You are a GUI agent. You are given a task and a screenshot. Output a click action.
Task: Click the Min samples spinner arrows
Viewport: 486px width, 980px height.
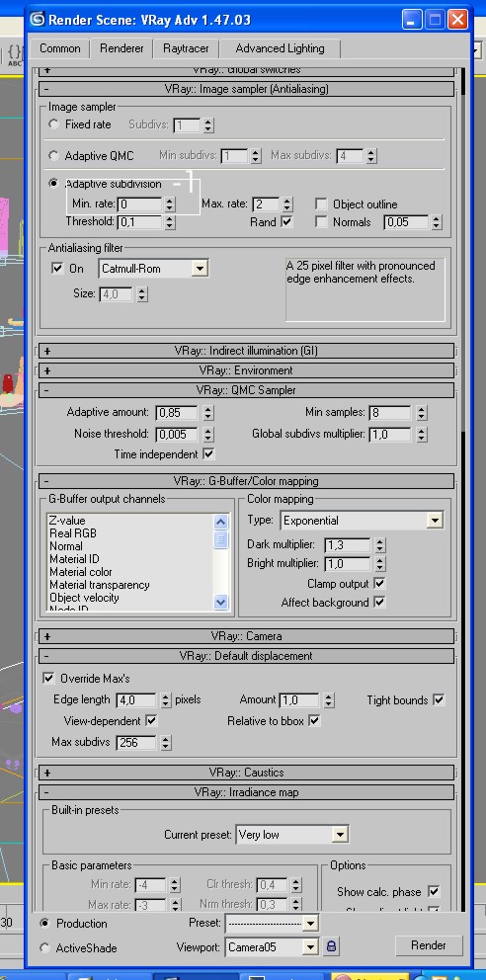421,413
